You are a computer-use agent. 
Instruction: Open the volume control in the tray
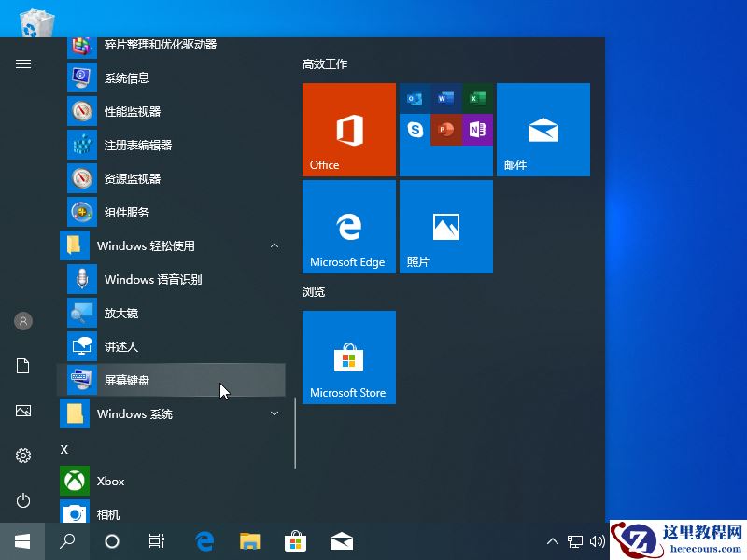coord(599,540)
